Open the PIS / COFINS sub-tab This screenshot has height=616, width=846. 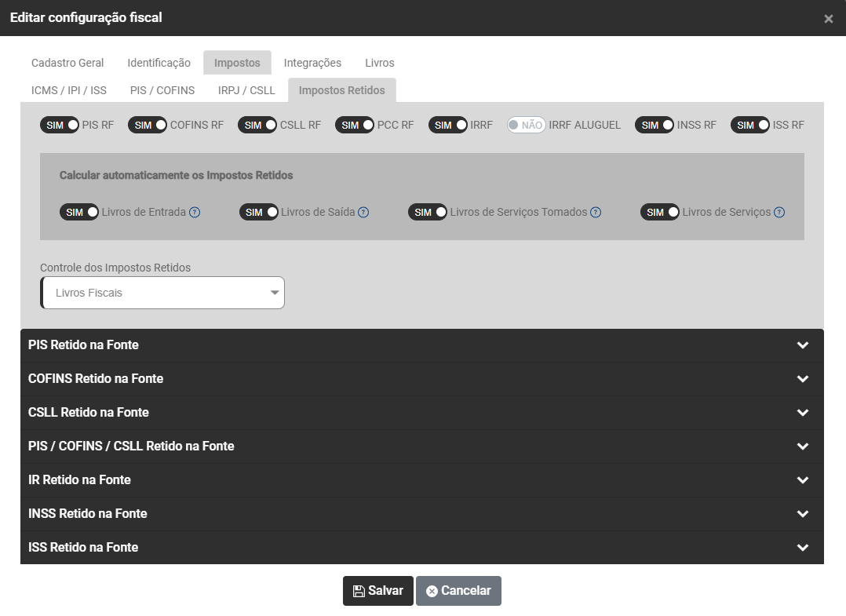162,90
